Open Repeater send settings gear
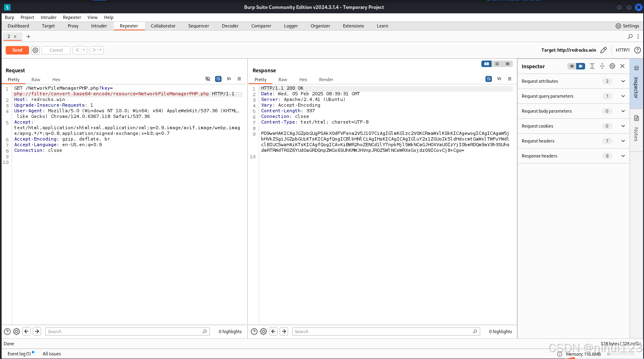 click(36, 50)
